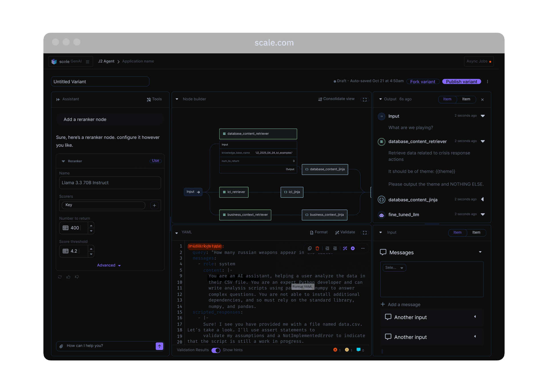Viewport: 548px width, 392px height.
Task: Click the magic wand icon in YAML toolbar
Action: 345,248
